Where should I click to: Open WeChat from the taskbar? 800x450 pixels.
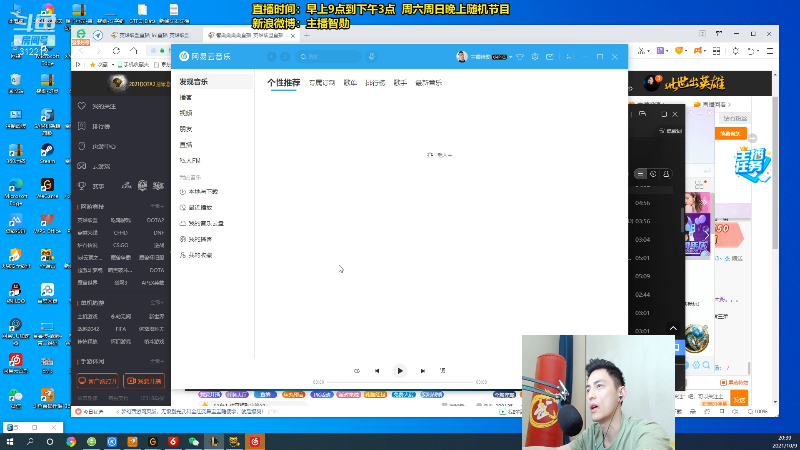193,442
